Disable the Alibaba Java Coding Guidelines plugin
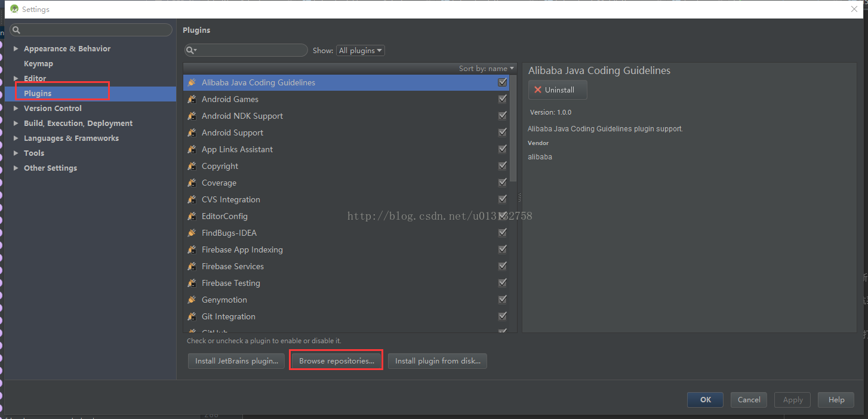Screen dimensions: 868x419 click(502, 82)
